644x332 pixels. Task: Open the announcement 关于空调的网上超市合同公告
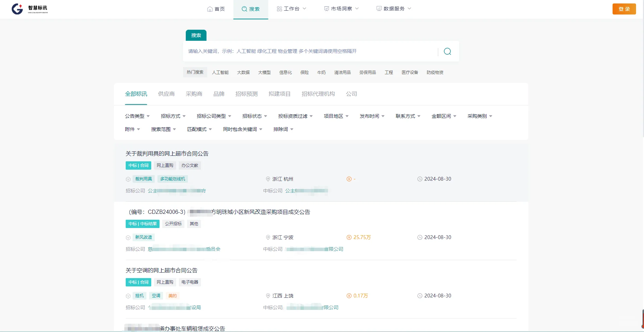pyautogui.click(x=161, y=270)
